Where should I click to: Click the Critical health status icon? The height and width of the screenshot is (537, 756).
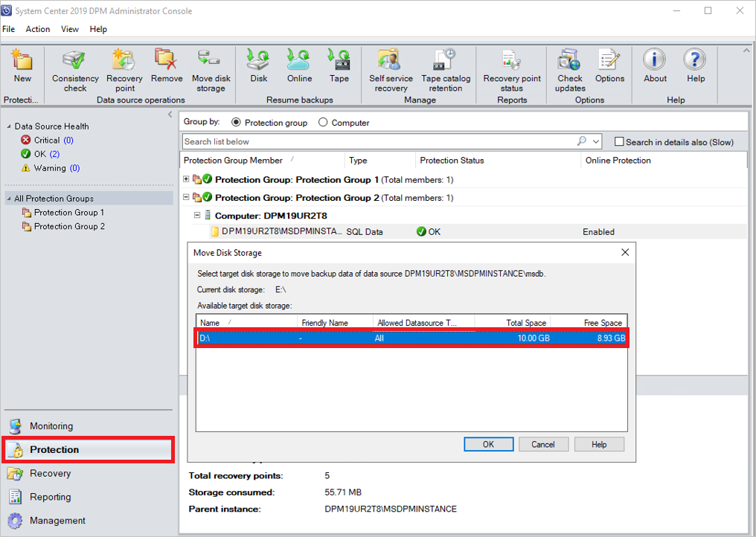point(25,140)
